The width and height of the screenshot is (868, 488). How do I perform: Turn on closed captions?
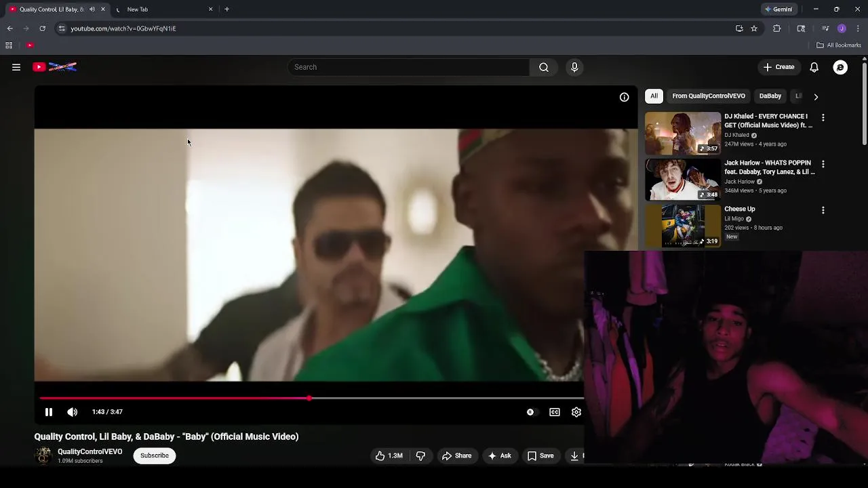[x=555, y=412]
